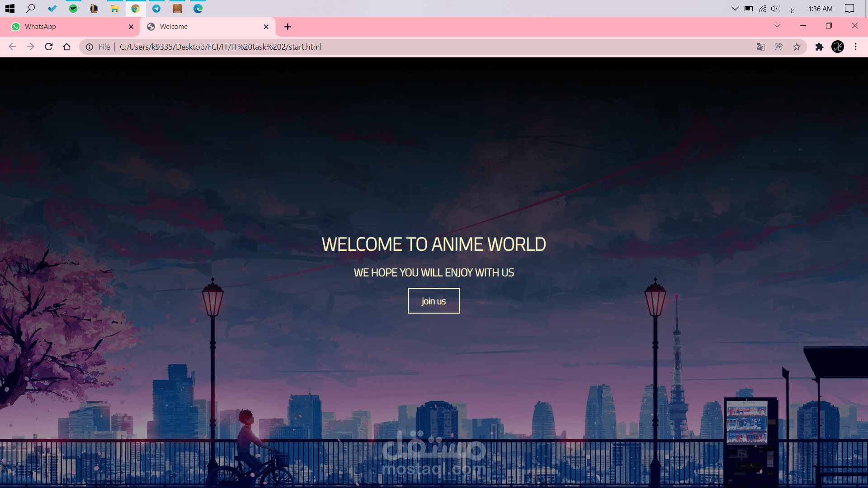Bookmark this page with the star
The height and width of the screenshot is (488, 868).
click(x=797, y=47)
